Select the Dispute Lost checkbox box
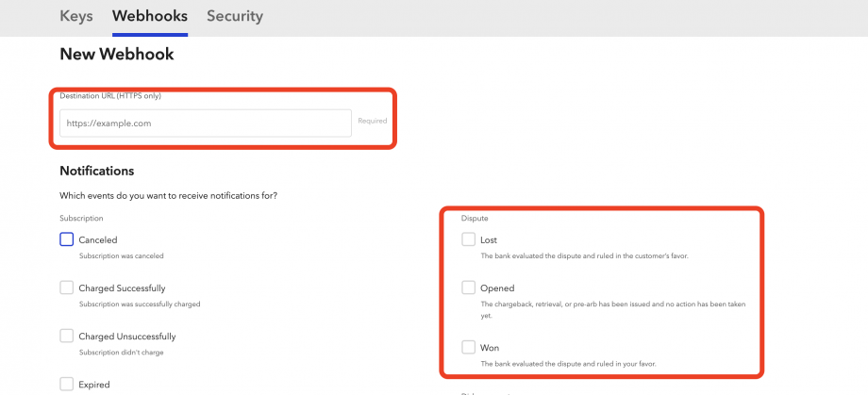Image resolution: width=868 pixels, height=395 pixels. click(x=469, y=239)
